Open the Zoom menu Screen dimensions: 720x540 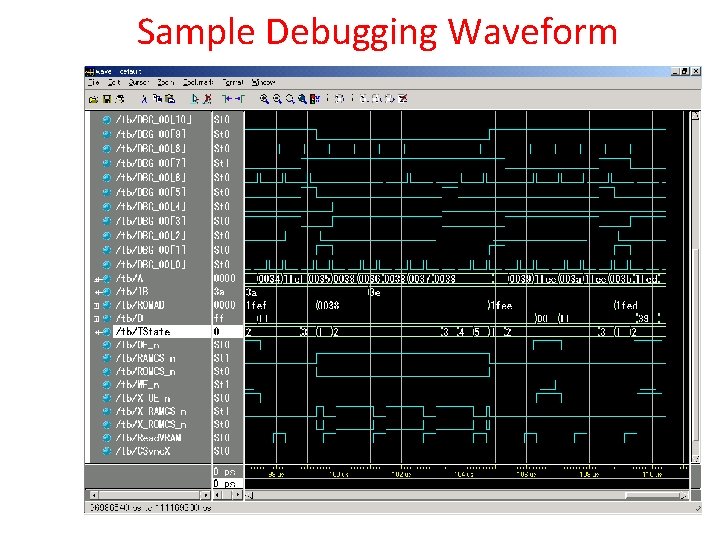tap(166, 83)
